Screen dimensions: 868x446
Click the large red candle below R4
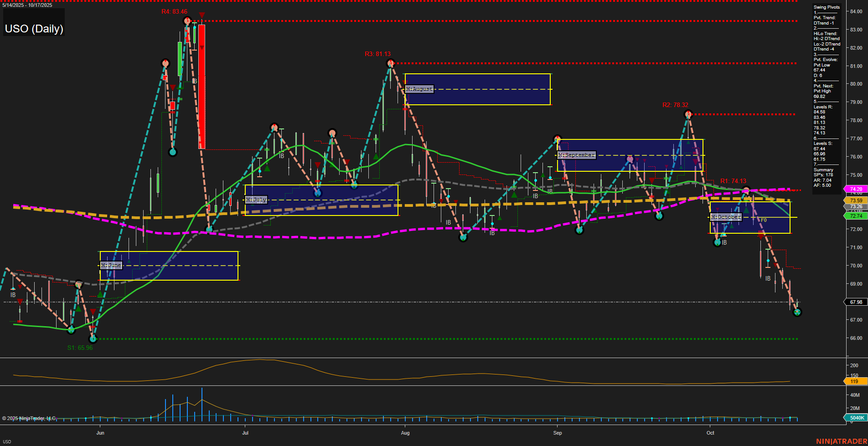(x=201, y=87)
